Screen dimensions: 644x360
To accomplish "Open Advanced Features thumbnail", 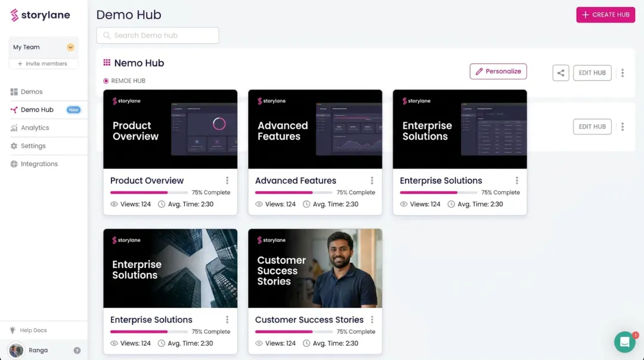I will pos(315,129).
